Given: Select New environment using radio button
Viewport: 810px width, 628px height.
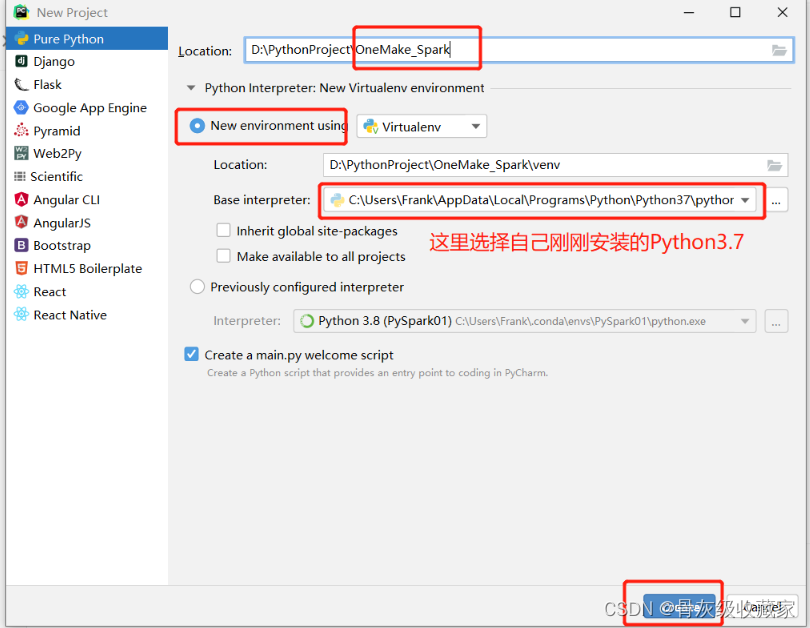Looking at the screenshot, I should tap(197, 125).
